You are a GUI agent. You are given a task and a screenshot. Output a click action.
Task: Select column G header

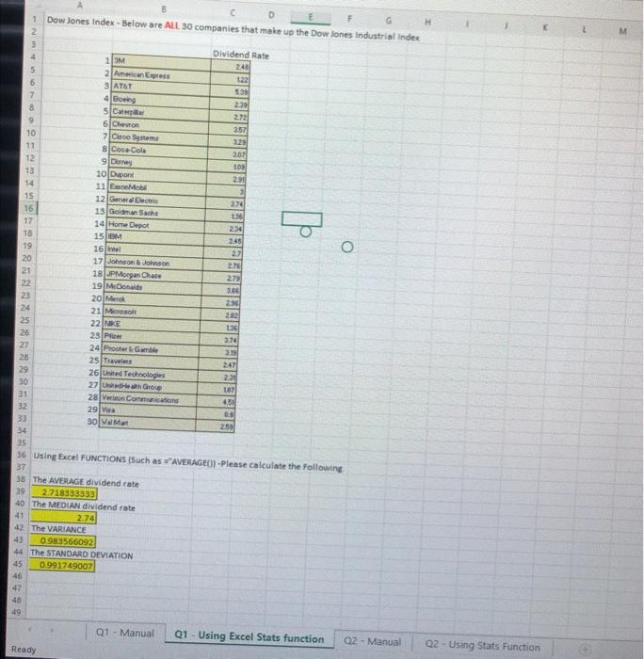(389, 20)
